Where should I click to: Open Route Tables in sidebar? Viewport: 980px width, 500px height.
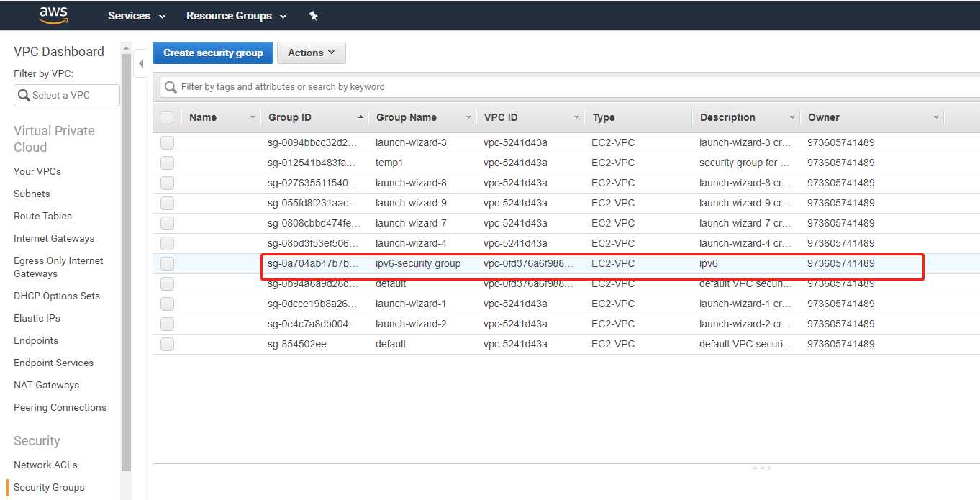(x=42, y=216)
